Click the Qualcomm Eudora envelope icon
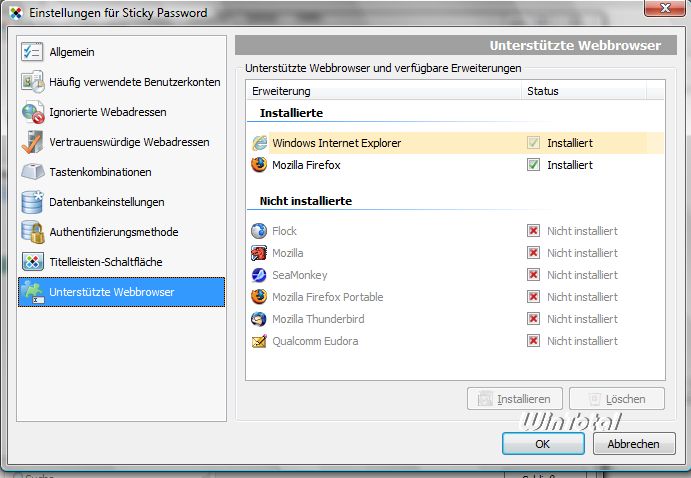 259,341
